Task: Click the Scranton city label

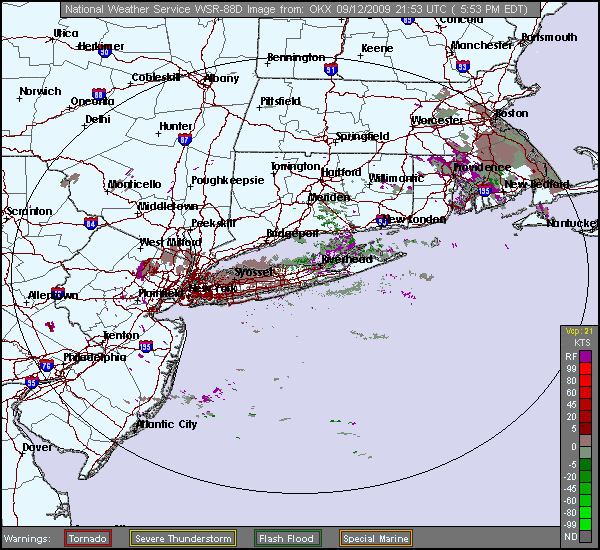Action: point(29,211)
